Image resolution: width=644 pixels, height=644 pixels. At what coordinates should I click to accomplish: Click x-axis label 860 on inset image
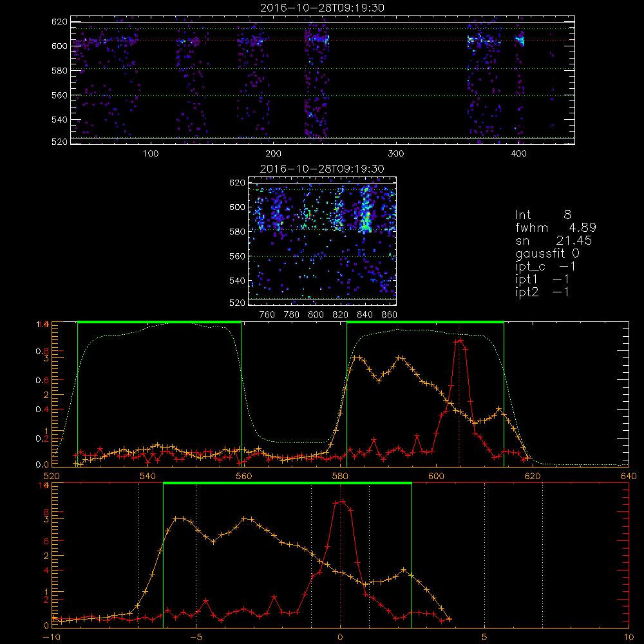click(x=389, y=315)
